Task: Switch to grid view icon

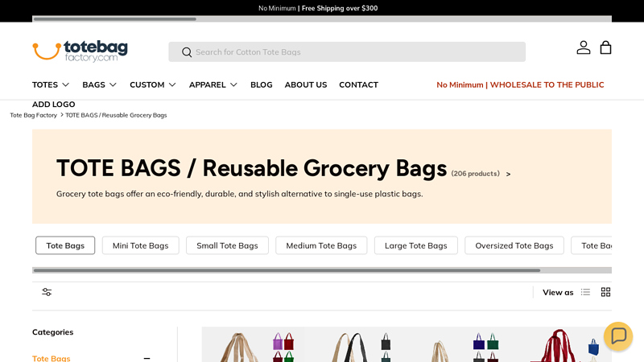Action: [606, 292]
